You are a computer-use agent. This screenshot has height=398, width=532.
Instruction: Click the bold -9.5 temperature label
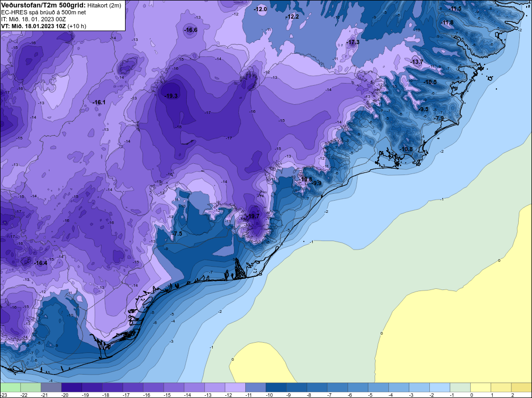[423, 109]
